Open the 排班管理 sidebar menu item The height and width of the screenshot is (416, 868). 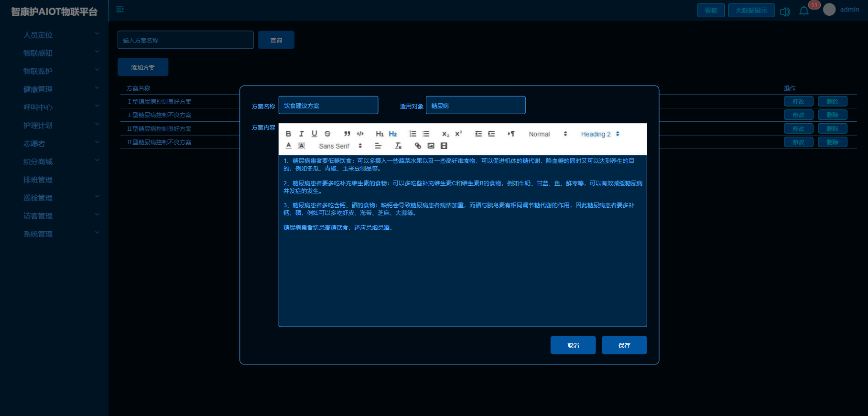(x=38, y=180)
